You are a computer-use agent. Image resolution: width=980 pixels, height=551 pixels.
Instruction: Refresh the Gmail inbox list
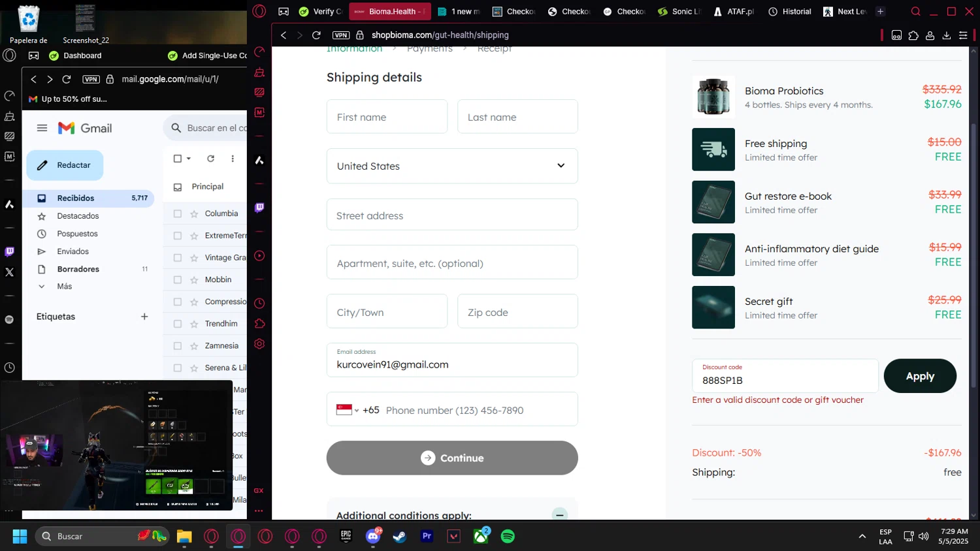(210, 159)
